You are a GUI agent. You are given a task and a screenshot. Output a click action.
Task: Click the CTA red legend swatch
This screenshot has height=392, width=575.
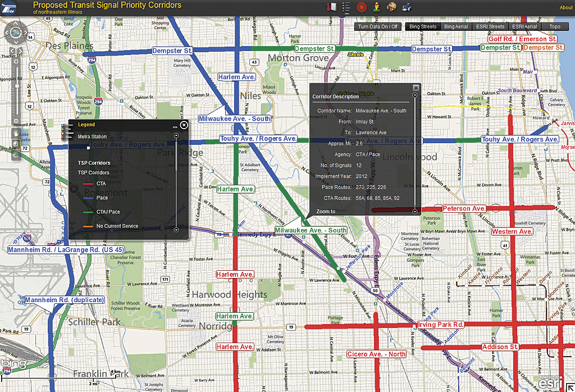point(88,184)
